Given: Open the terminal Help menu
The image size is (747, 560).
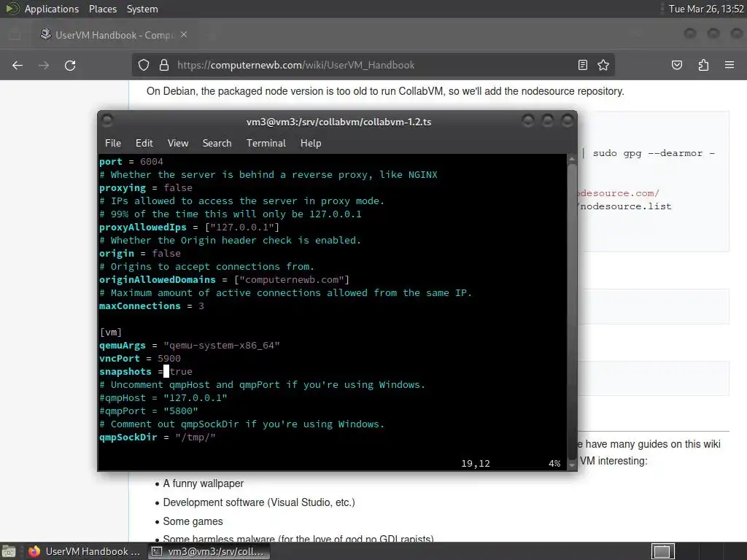Looking at the screenshot, I should tap(311, 144).
